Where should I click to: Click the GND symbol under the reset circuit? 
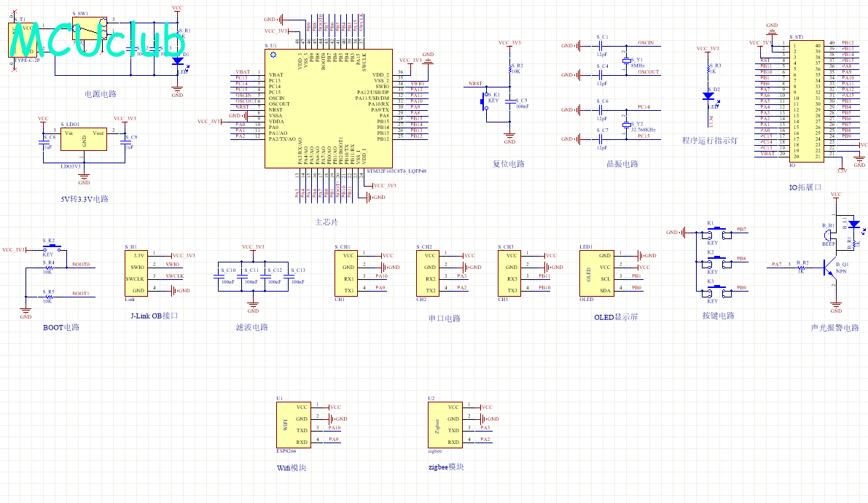[510, 137]
